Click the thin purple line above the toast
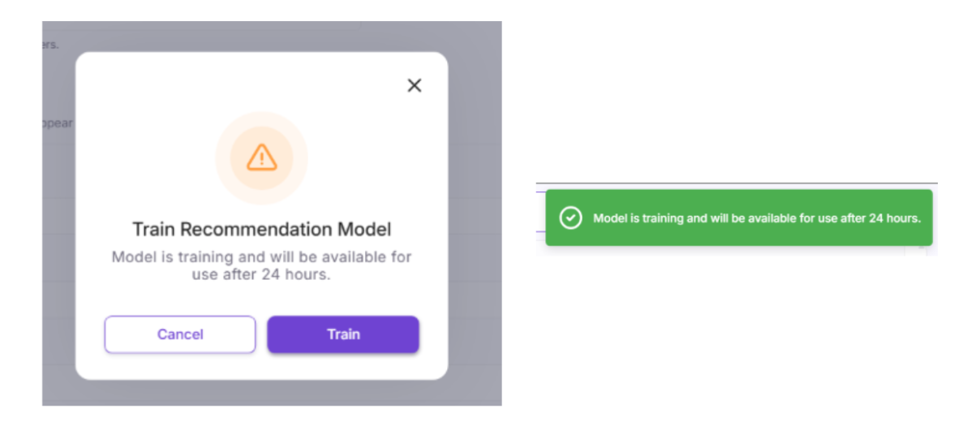Viewport: 980px width, 430px height. click(x=737, y=183)
